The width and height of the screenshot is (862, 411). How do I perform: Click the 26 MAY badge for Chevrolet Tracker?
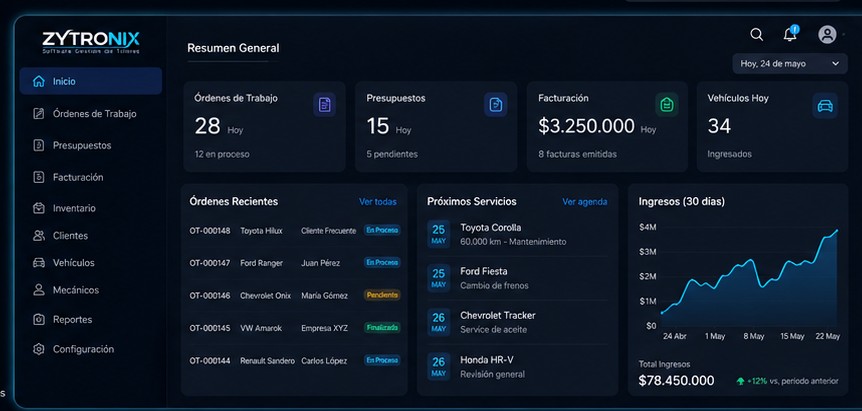[x=439, y=322]
